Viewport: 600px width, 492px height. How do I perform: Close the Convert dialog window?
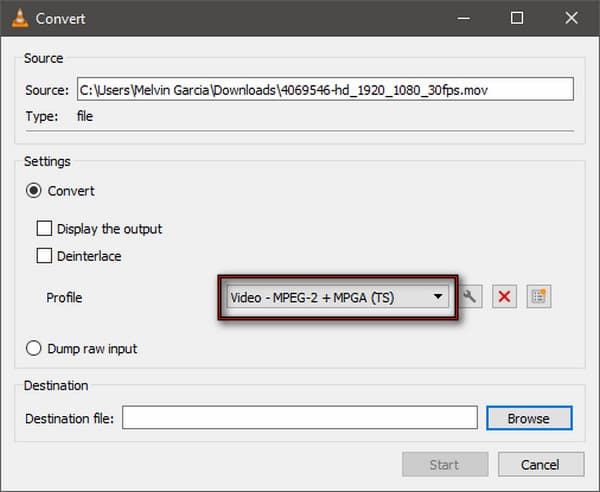point(571,18)
